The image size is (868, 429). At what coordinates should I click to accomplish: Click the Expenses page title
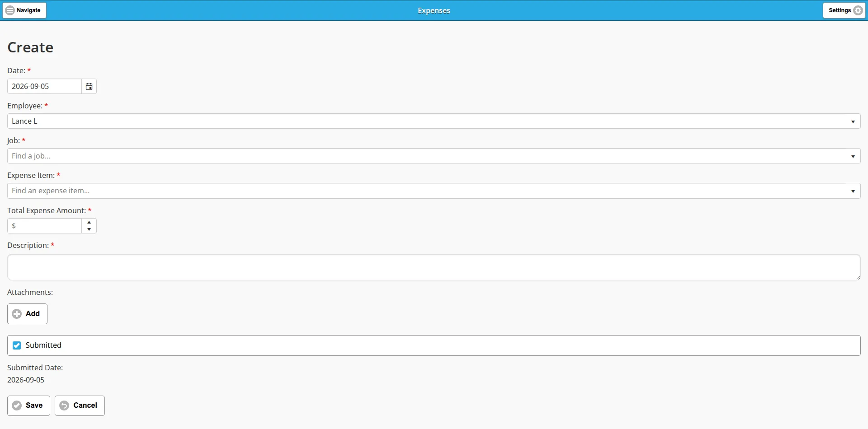[x=434, y=10]
